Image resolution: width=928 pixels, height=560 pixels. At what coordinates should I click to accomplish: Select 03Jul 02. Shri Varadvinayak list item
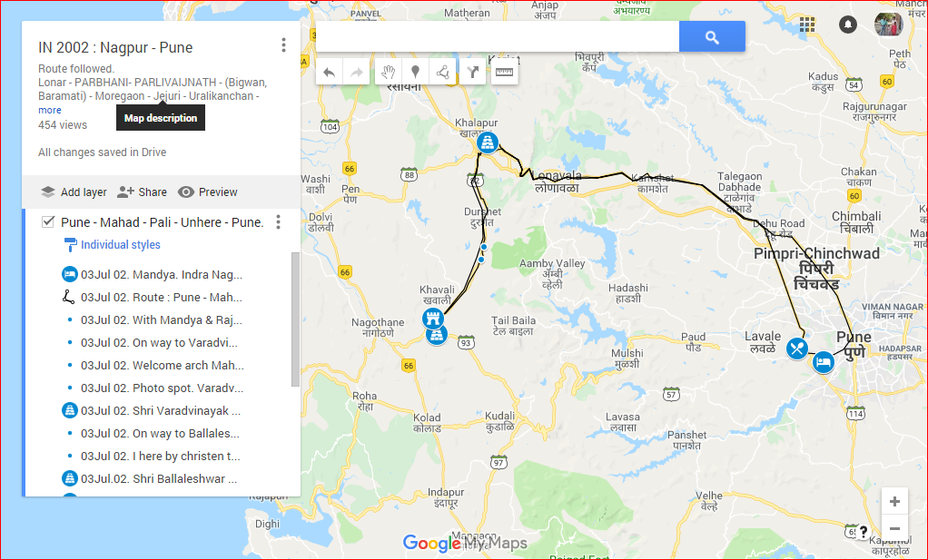click(160, 410)
